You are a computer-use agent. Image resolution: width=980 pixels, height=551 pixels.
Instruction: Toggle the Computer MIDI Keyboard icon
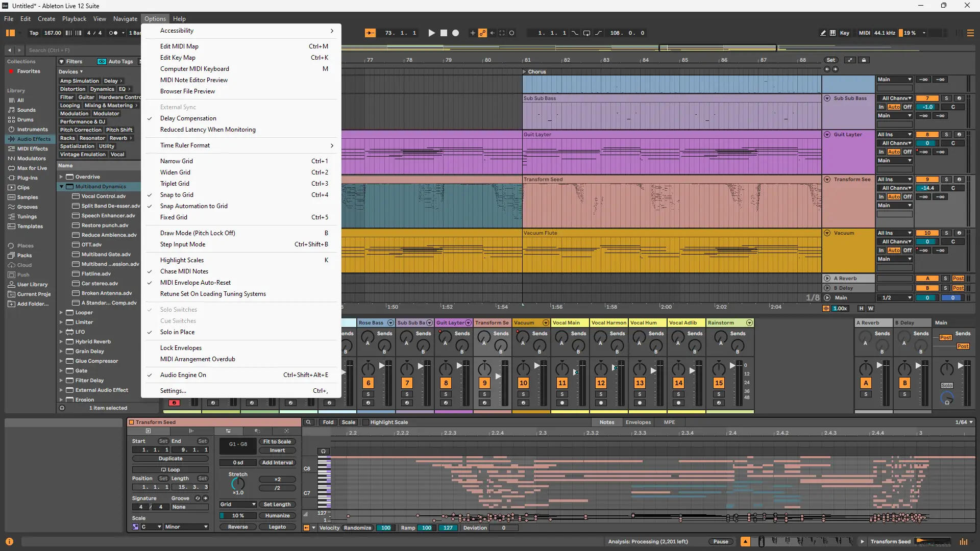833,33
